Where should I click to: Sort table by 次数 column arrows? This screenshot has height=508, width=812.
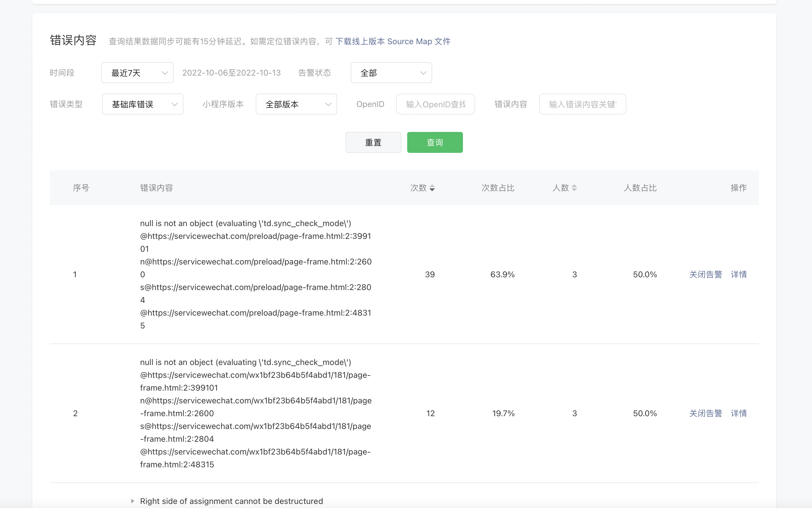point(432,188)
